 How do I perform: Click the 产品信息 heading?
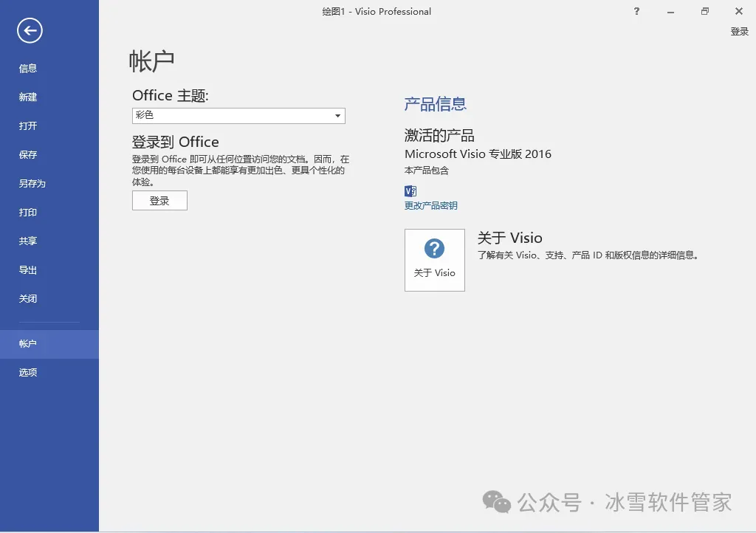click(435, 104)
